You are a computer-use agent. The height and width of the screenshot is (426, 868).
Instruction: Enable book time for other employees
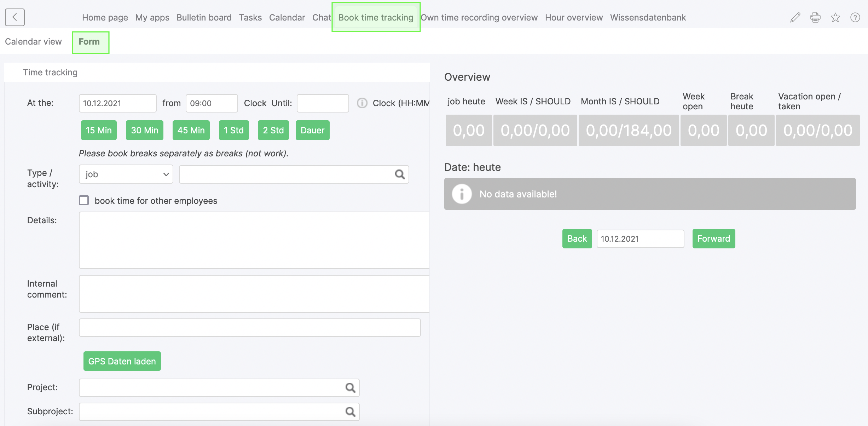point(84,201)
